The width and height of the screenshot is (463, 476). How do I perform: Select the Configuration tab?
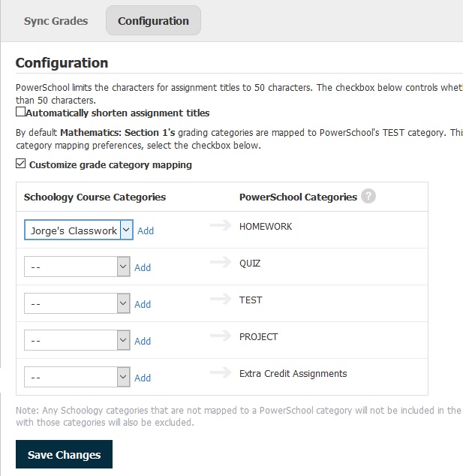click(153, 21)
